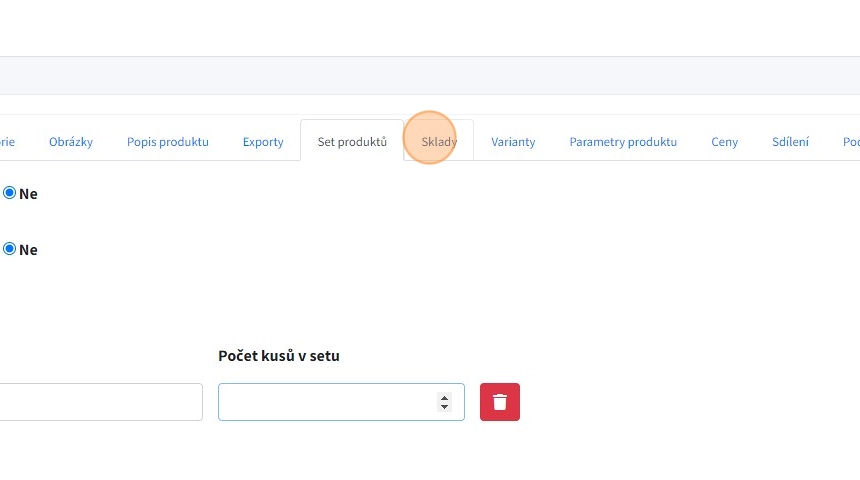This screenshot has height=480, width=860.
Task: Delete set item with red trash icon
Action: 499,402
